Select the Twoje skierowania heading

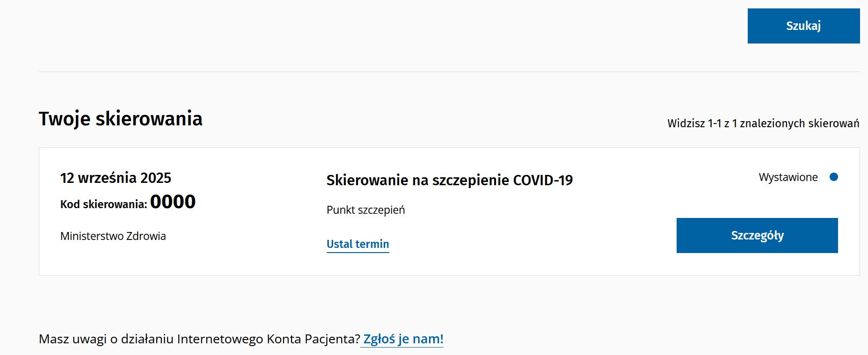120,119
